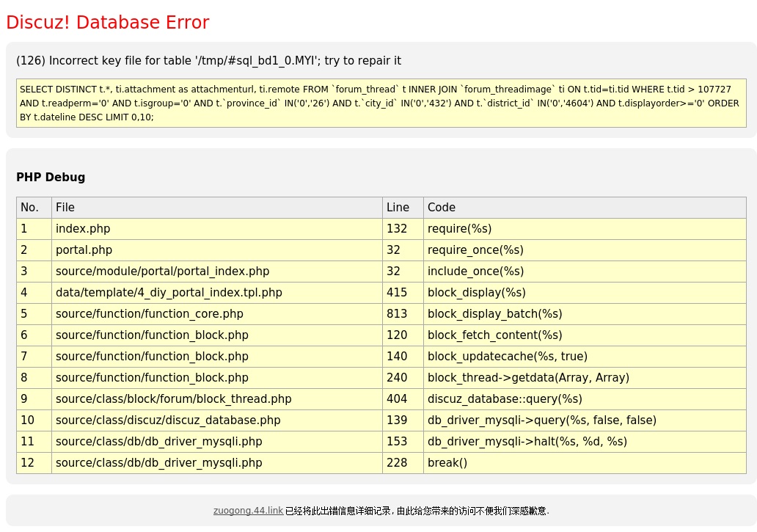Click the Discuz! Database Error heading
The image size is (757, 532).
point(108,23)
